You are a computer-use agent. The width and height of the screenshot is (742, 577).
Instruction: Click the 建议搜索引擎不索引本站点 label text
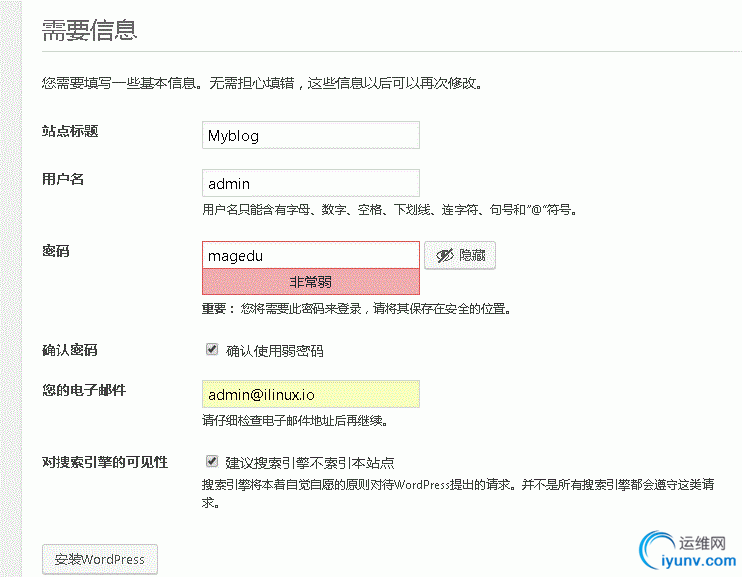pos(310,462)
